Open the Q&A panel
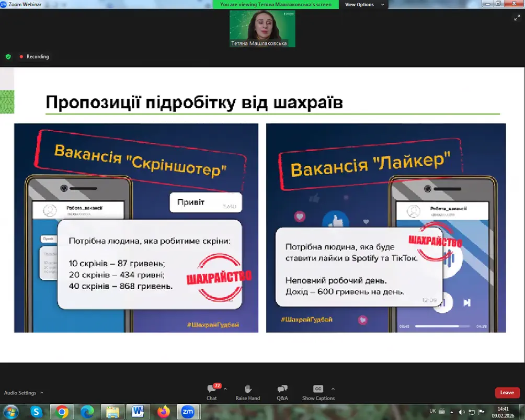 point(282,392)
